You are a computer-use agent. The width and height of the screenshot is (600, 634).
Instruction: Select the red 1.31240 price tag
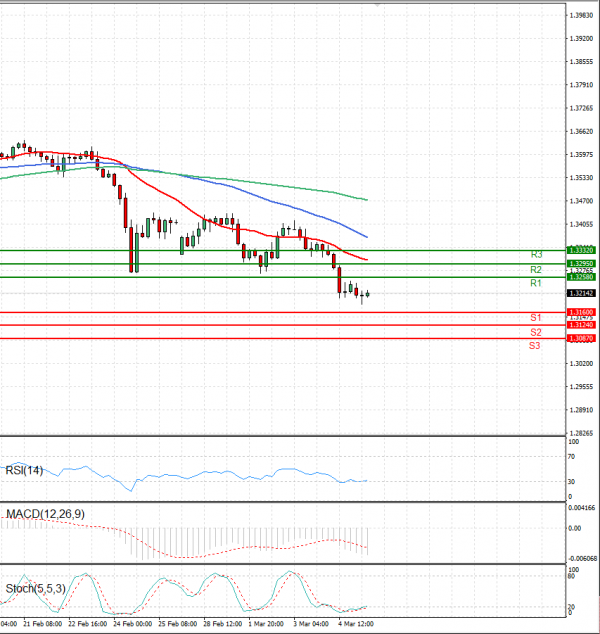581,325
